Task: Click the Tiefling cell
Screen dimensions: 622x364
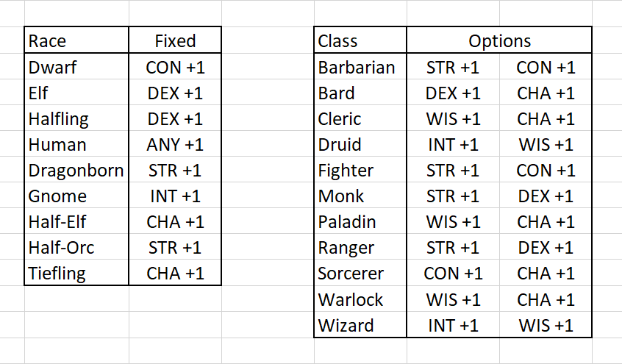Action: (x=76, y=274)
